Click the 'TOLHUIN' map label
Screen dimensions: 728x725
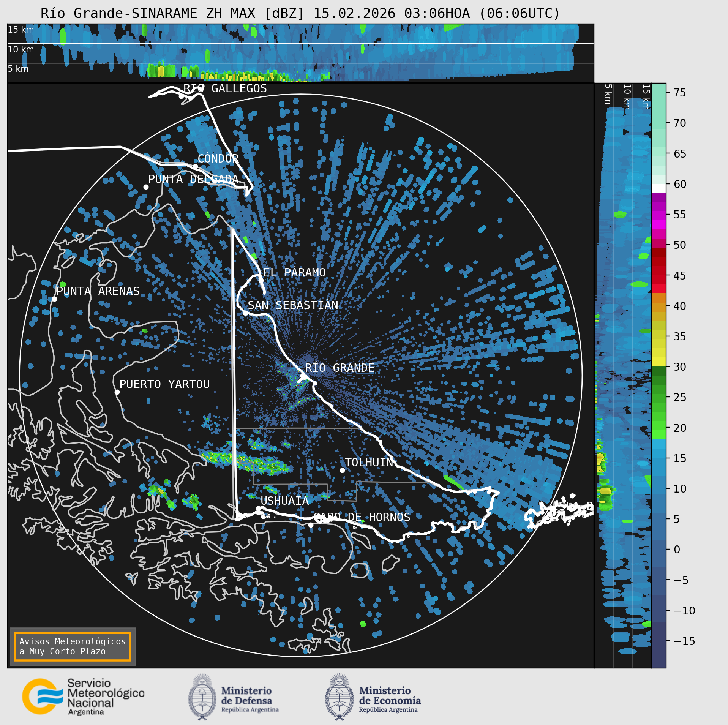coord(369,462)
